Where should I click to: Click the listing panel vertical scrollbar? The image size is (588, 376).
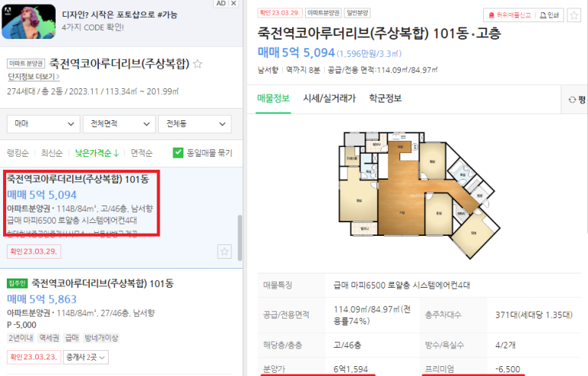pyautogui.click(x=240, y=238)
